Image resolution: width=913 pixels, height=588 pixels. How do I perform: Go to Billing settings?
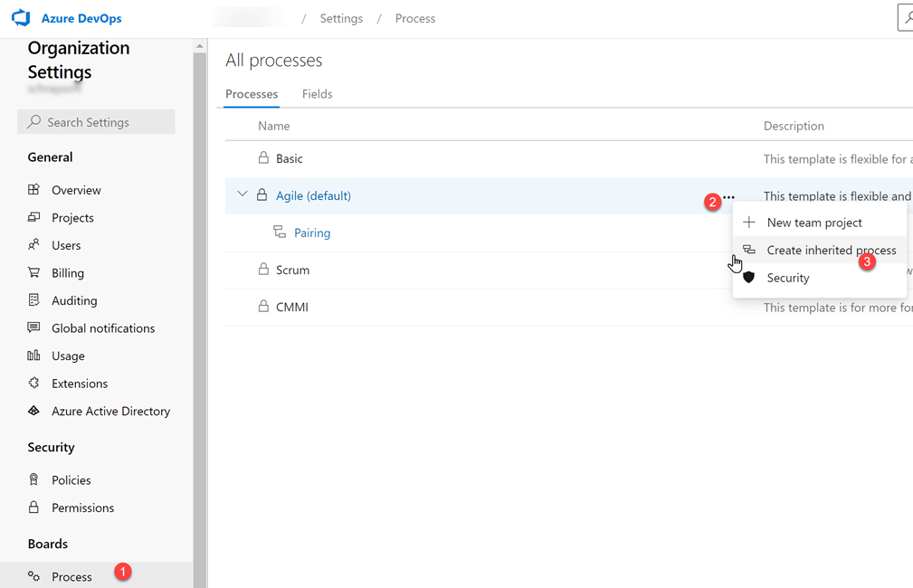pos(68,273)
